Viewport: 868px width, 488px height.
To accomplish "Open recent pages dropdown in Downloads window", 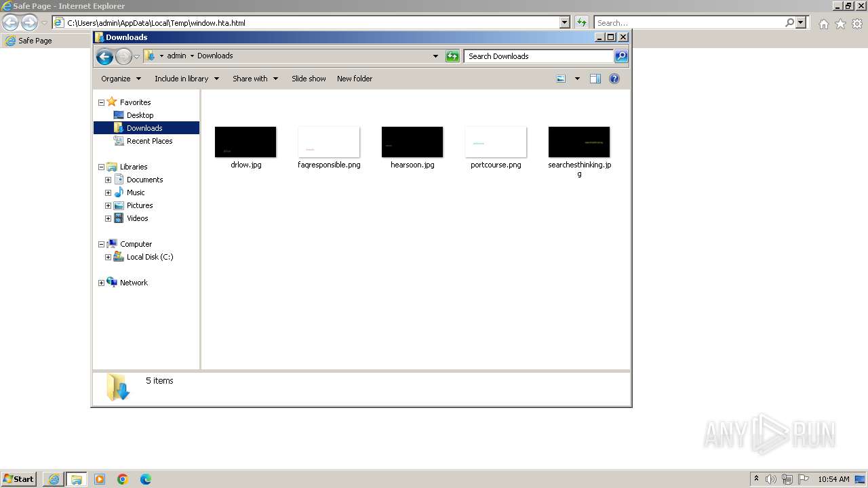I will pyautogui.click(x=136, y=56).
